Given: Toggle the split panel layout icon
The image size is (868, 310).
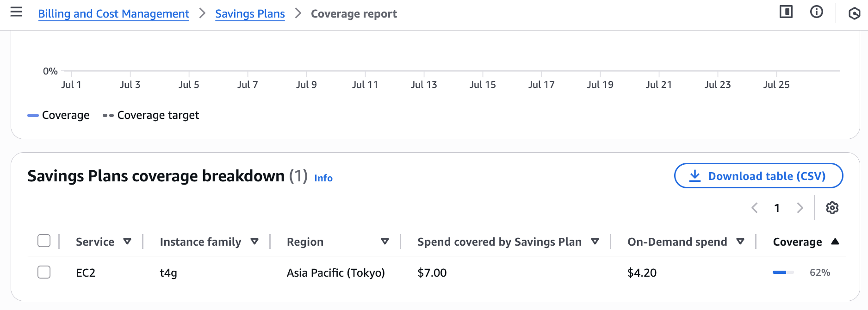Looking at the screenshot, I should (x=786, y=12).
